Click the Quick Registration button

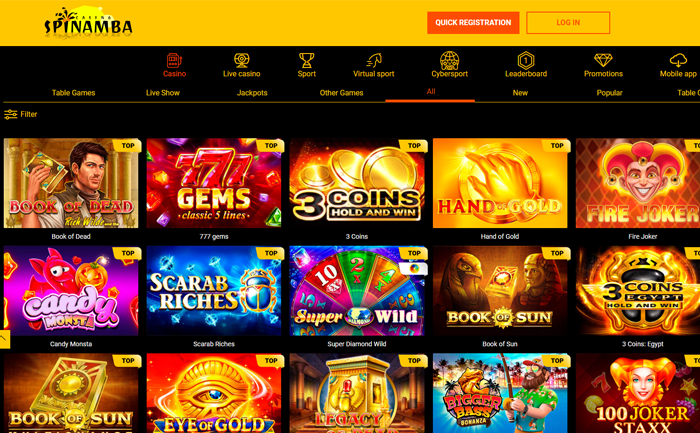[473, 23]
